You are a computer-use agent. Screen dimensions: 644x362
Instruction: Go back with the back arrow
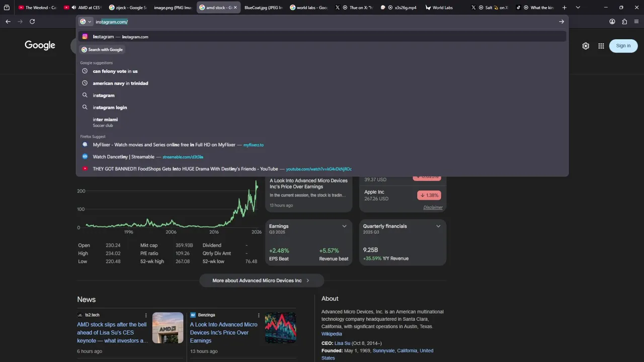(x=8, y=22)
